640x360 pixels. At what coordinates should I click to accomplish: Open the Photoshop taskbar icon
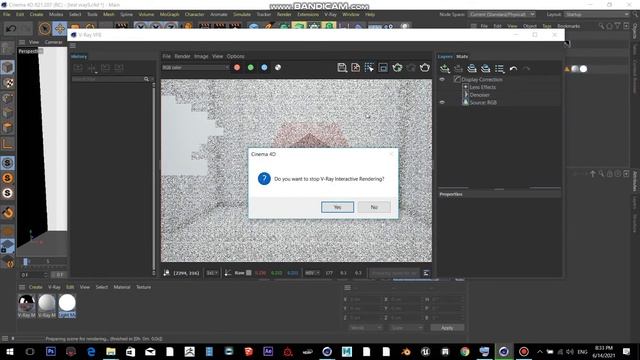[x=51, y=351]
